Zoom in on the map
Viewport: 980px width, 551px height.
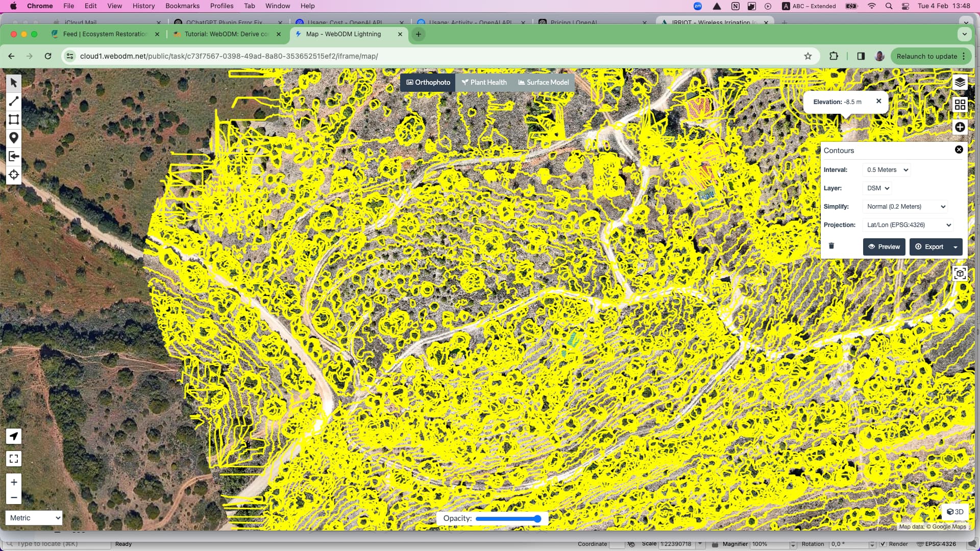tap(14, 482)
